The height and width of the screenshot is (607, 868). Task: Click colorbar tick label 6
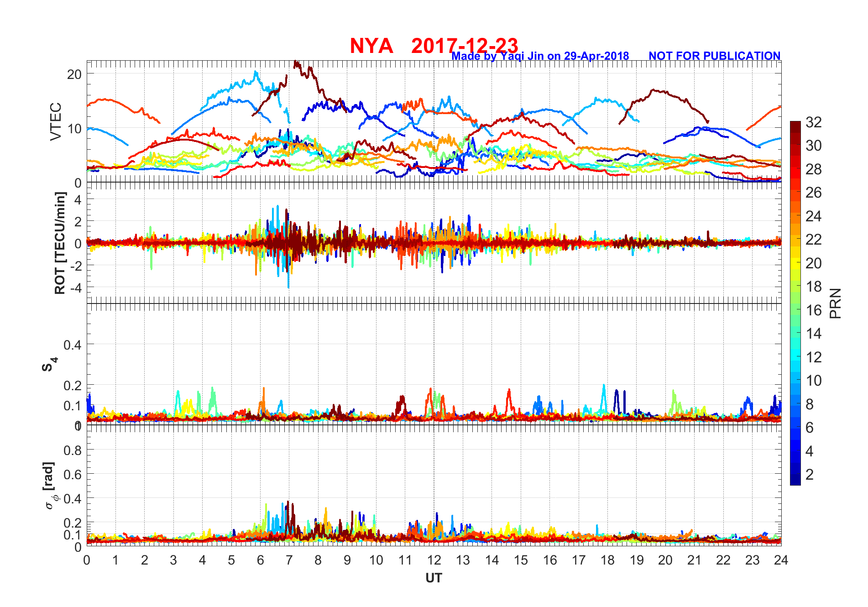pos(810,428)
